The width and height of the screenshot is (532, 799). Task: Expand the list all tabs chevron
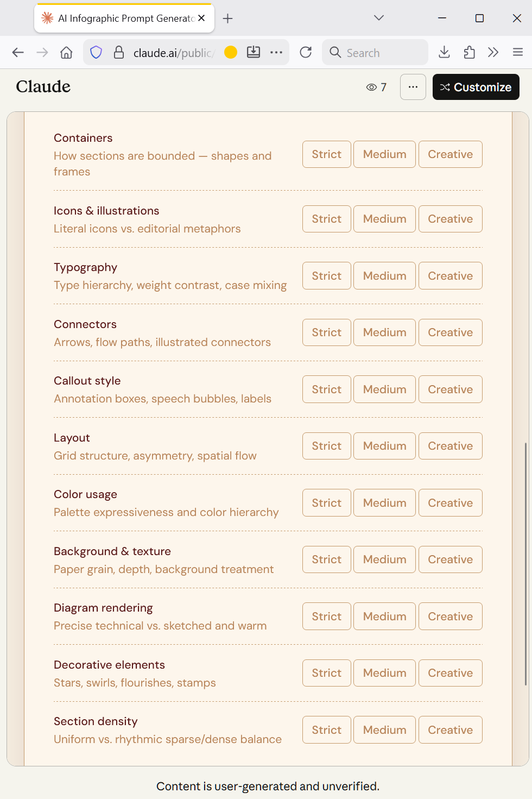click(379, 18)
